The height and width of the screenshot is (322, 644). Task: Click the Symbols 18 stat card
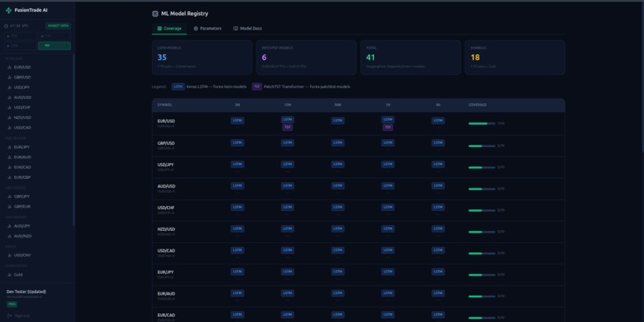[x=515, y=58]
